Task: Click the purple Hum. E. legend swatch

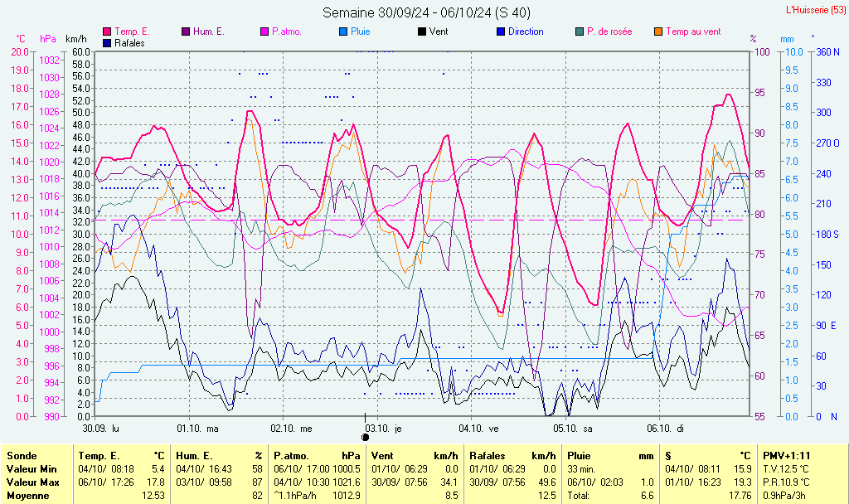Action: pos(186,32)
